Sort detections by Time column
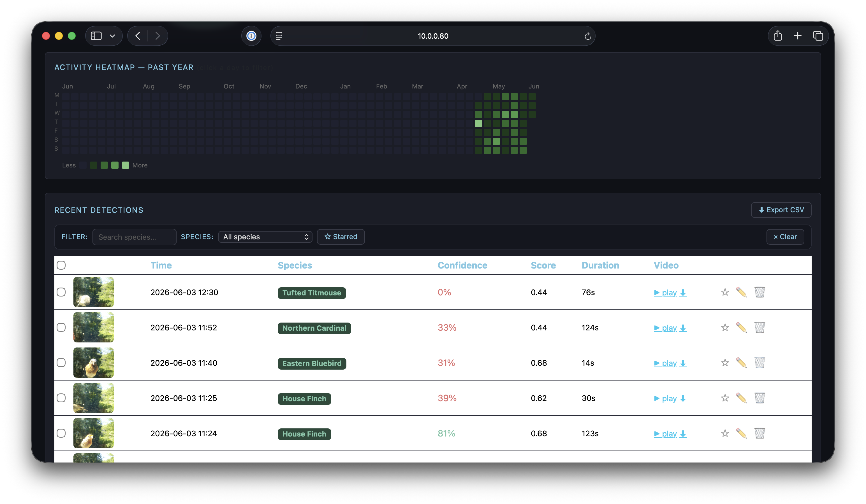Image resolution: width=866 pixels, height=504 pixels. (x=161, y=265)
